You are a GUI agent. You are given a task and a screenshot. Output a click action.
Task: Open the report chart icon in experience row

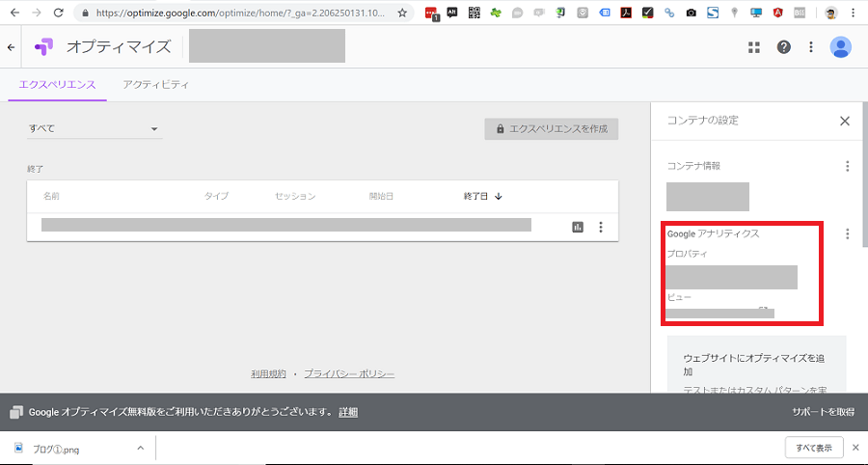coord(578,227)
